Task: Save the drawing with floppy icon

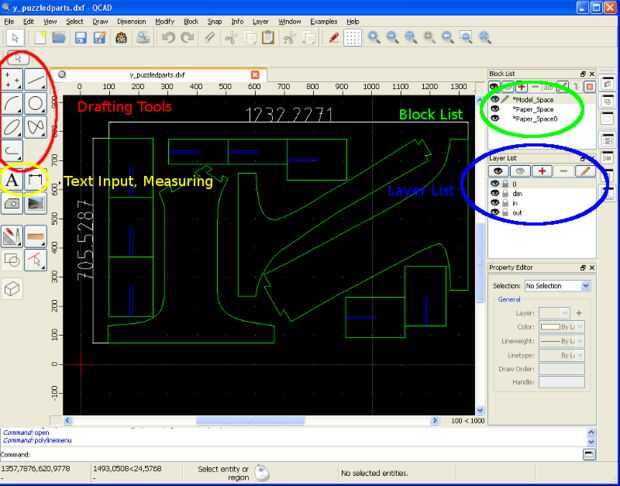Action: point(80,38)
